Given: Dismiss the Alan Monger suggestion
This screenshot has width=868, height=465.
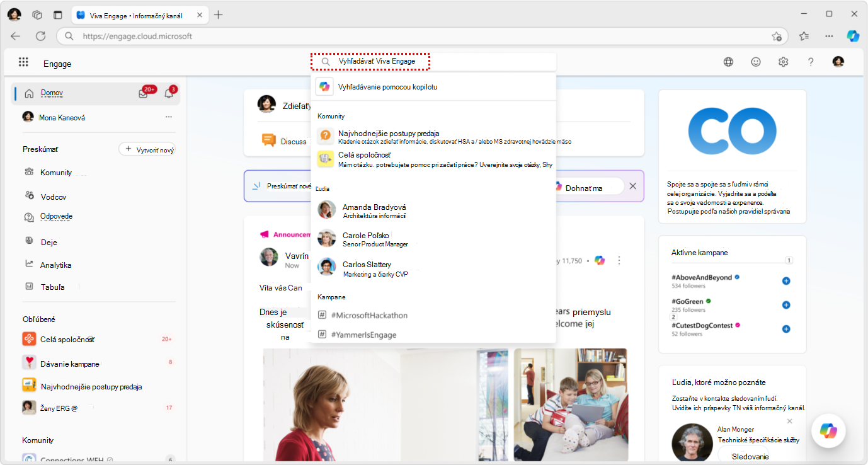Looking at the screenshot, I should click(790, 421).
